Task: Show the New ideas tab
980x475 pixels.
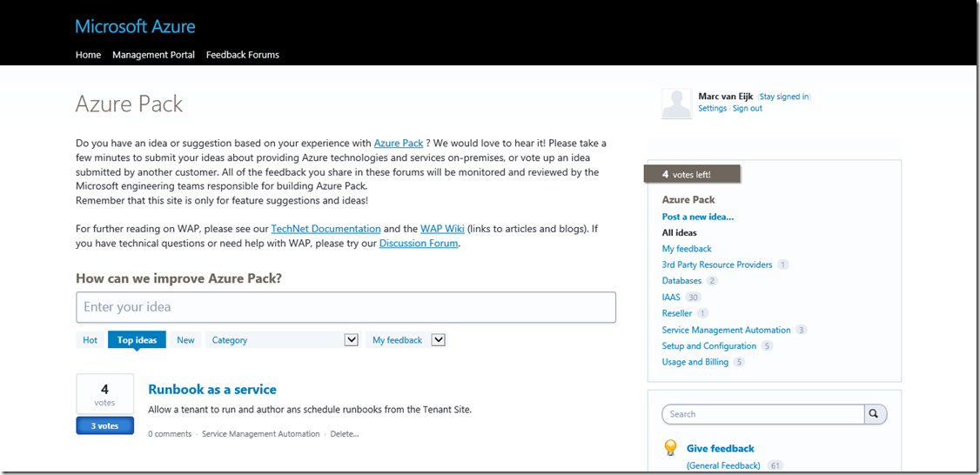Action: pos(185,340)
